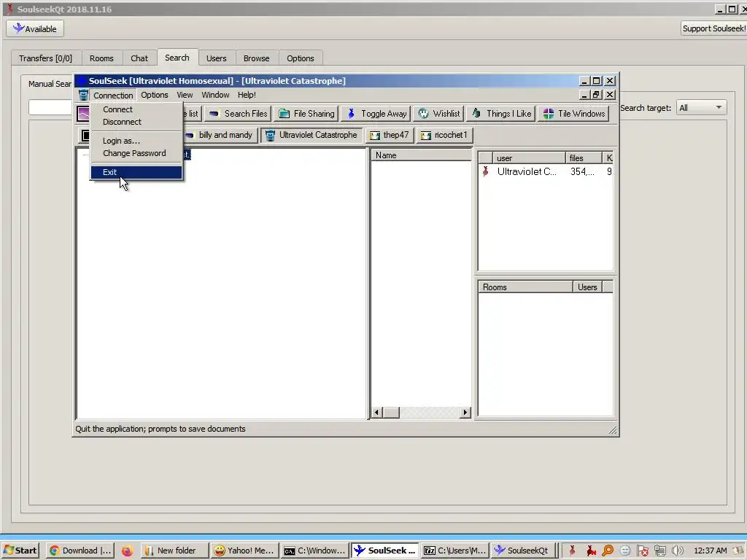Open Things I Like from toolbar
747x560 pixels.
coord(502,114)
